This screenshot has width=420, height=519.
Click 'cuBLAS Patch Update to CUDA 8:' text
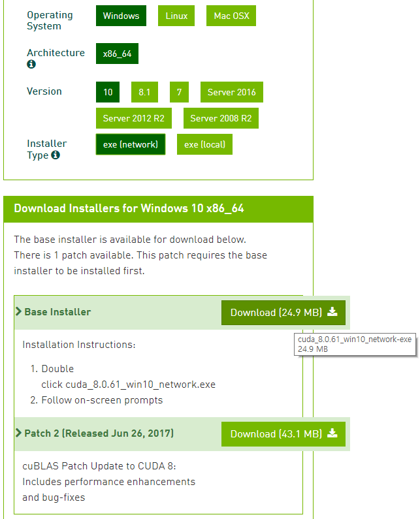(99, 466)
